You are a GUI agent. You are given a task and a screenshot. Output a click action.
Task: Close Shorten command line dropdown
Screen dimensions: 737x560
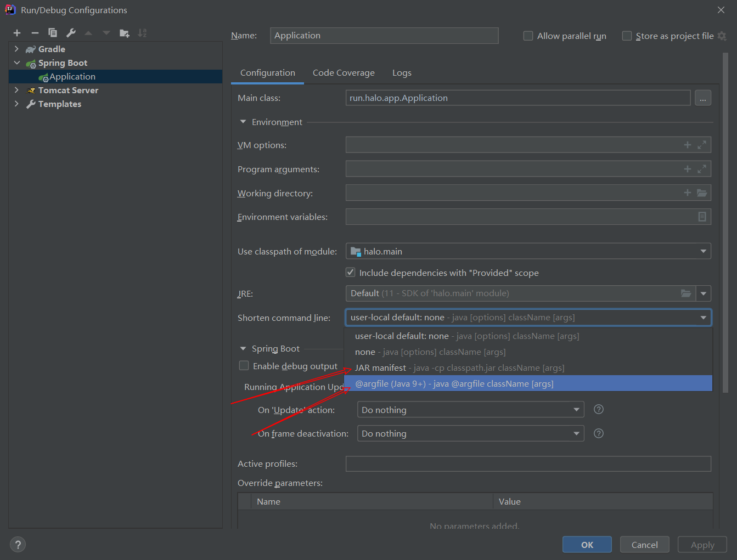point(704,318)
